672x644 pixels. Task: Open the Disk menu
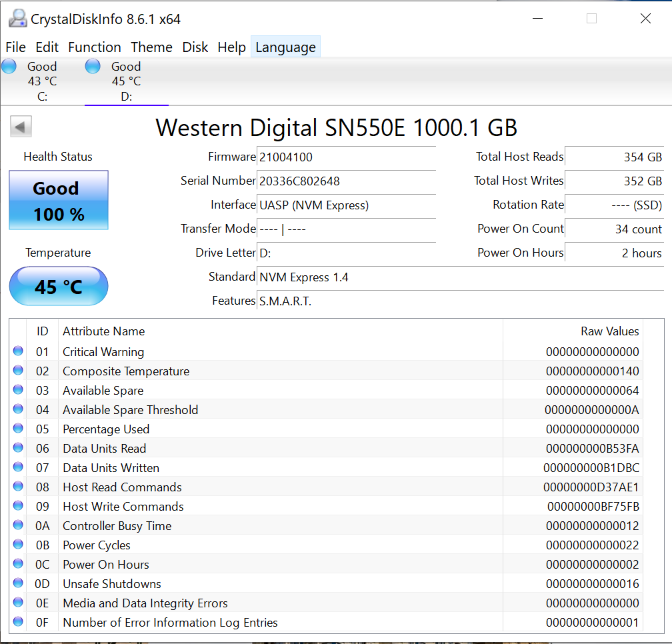(195, 47)
